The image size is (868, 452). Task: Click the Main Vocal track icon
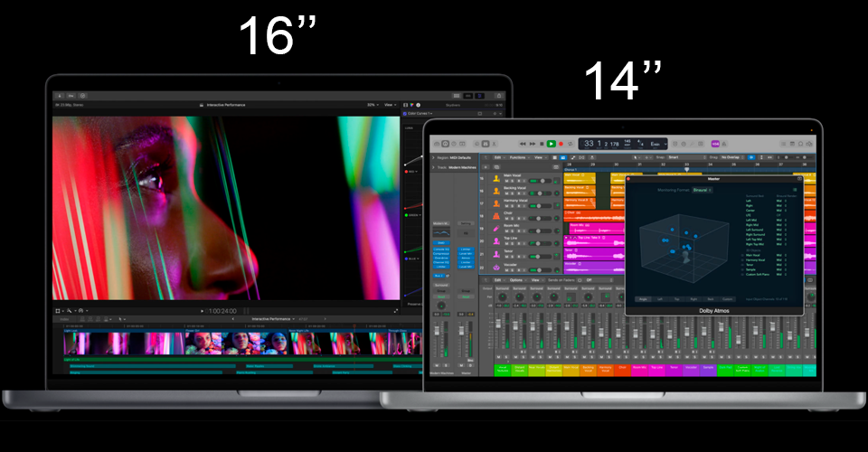click(496, 179)
